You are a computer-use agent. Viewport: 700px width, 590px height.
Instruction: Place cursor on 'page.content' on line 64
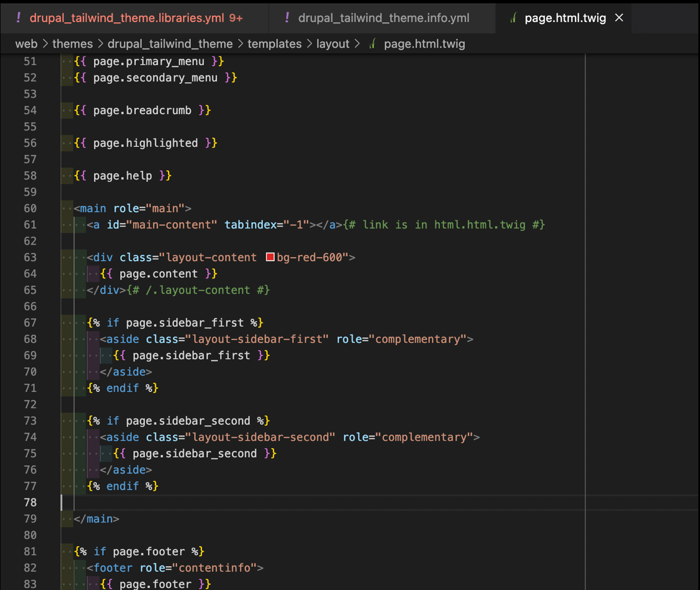(159, 274)
